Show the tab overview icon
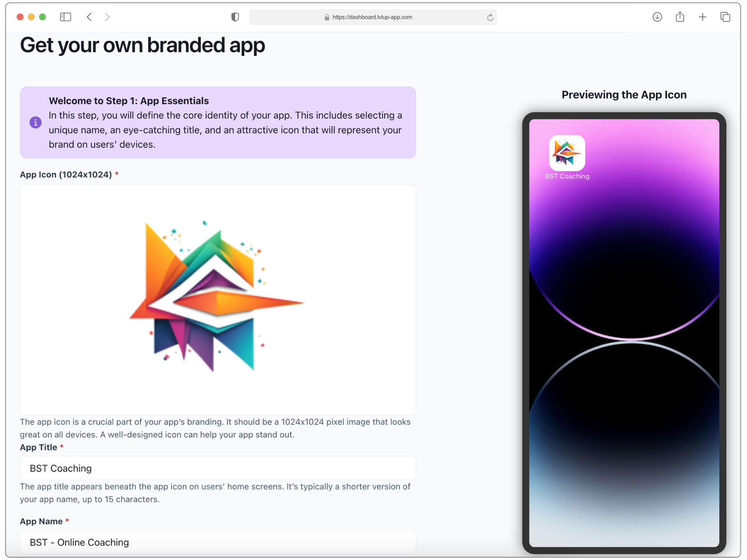 (725, 17)
